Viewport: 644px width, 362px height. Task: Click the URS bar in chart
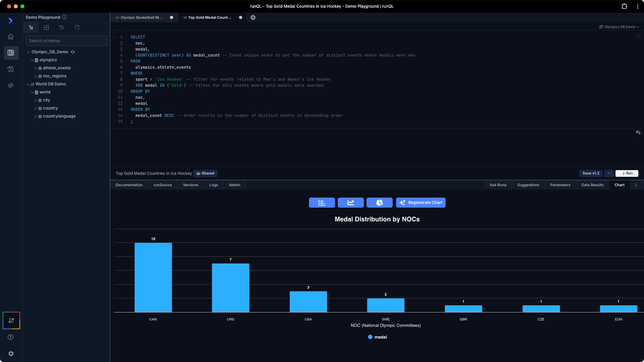tap(231, 288)
